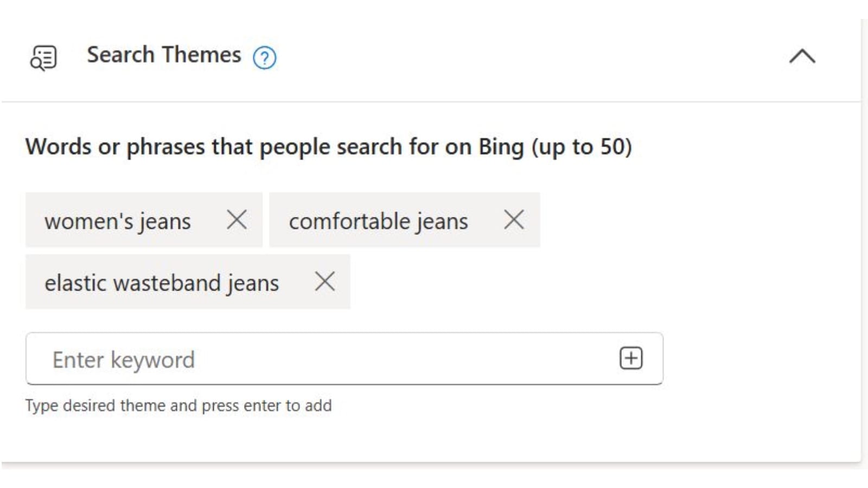The height and width of the screenshot is (488, 868).
Task: Select the "women's jeans" keyword chip
Action: pos(118,220)
